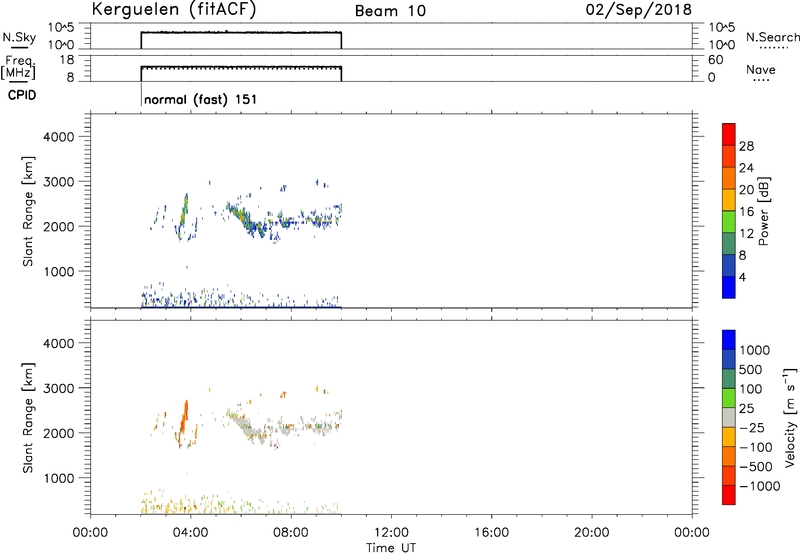Click the blue bottom segment of Power colorbar
The image size is (800, 554).
(729, 287)
